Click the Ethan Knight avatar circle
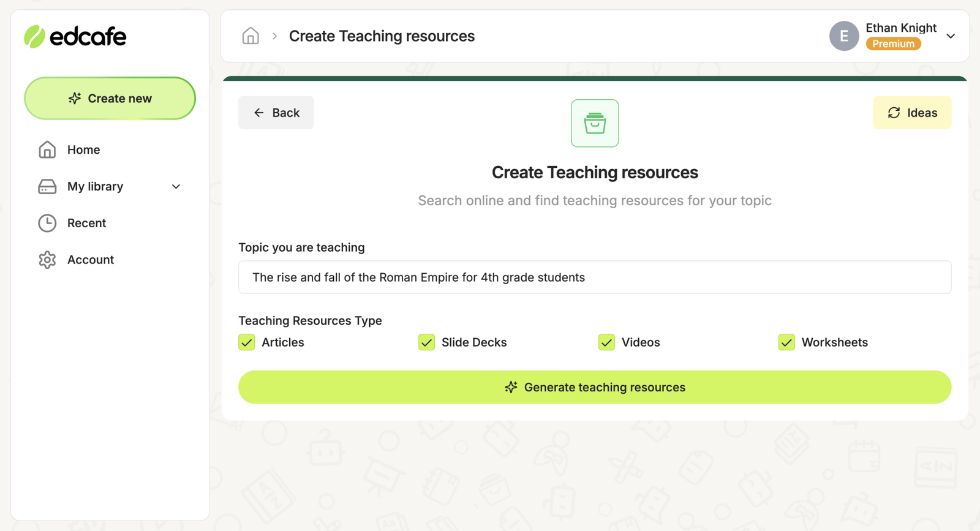The image size is (980, 531). pos(843,36)
